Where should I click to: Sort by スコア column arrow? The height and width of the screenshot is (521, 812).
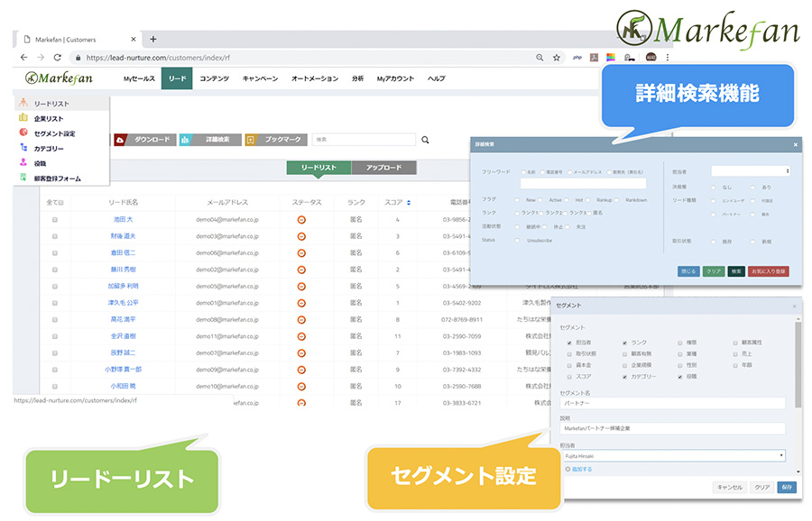[408, 203]
